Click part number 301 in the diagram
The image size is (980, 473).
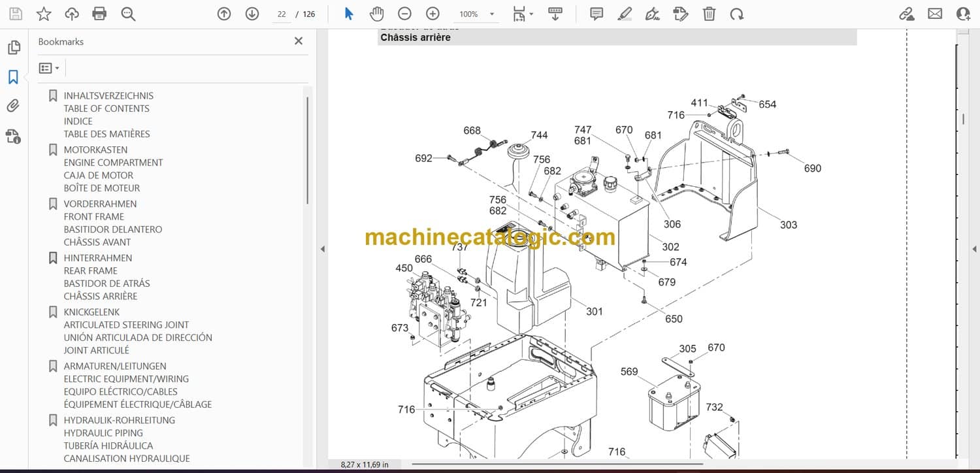(x=594, y=312)
